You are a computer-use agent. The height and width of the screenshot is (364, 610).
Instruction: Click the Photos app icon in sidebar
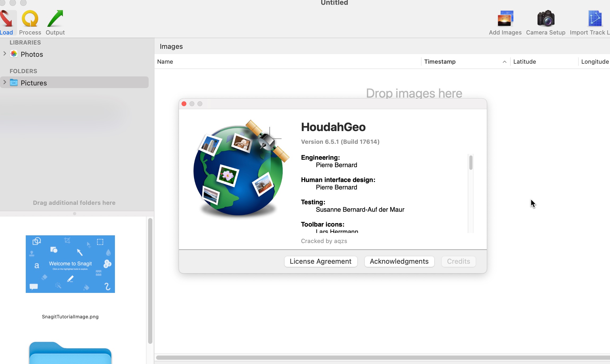[x=14, y=54]
